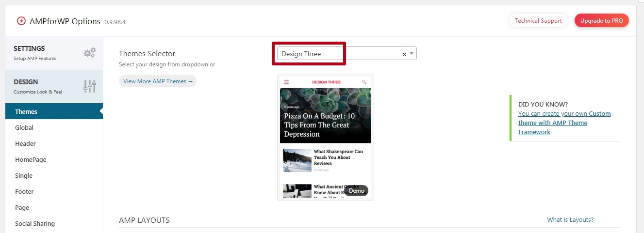Click View More AMP Themes button
This screenshot has height=233, width=644.
[158, 81]
